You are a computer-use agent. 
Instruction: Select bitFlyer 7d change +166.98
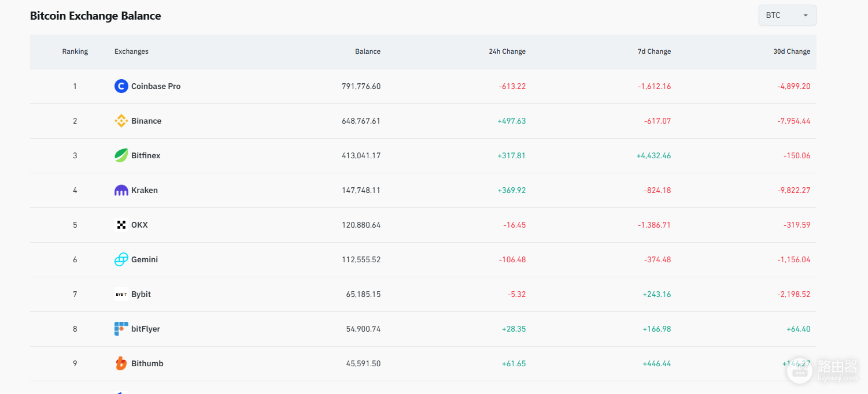pyautogui.click(x=657, y=329)
